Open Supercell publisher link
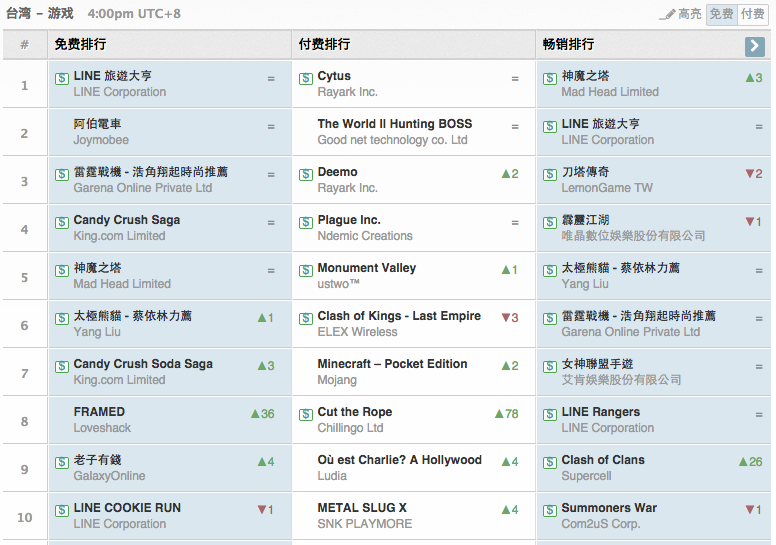 [x=586, y=476]
